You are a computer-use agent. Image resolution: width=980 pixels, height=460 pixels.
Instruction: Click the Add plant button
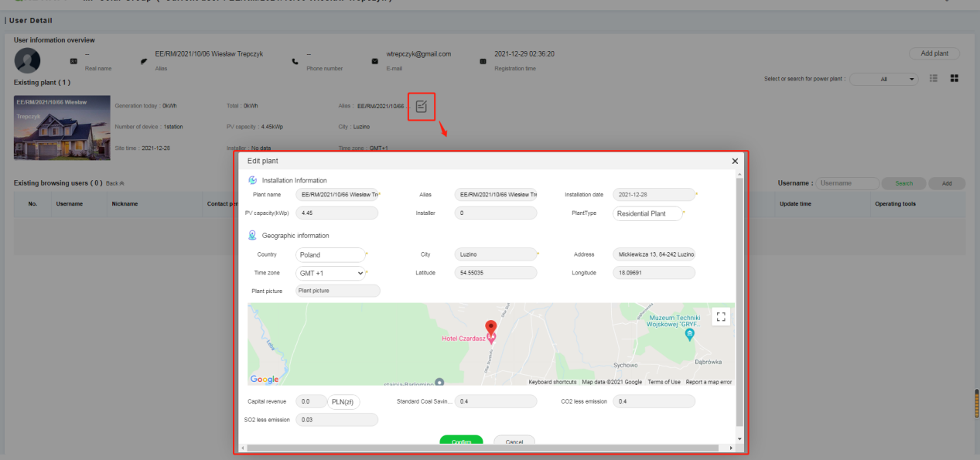933,53
